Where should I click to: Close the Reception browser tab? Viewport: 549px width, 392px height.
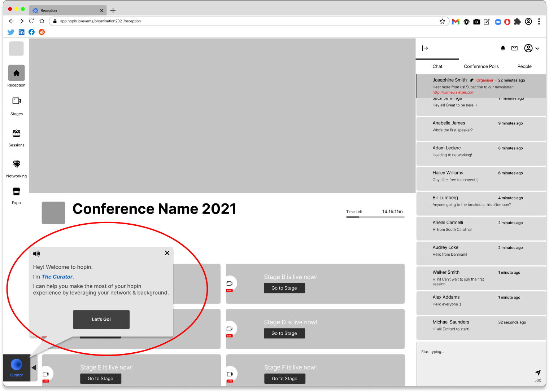(101, 11)
